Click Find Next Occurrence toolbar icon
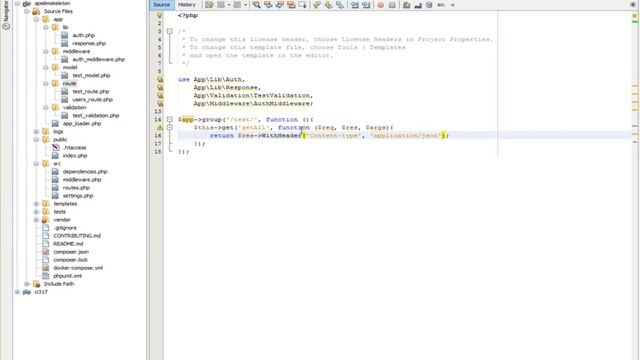Viewport: 640px width, 360px height. (280, 5)
